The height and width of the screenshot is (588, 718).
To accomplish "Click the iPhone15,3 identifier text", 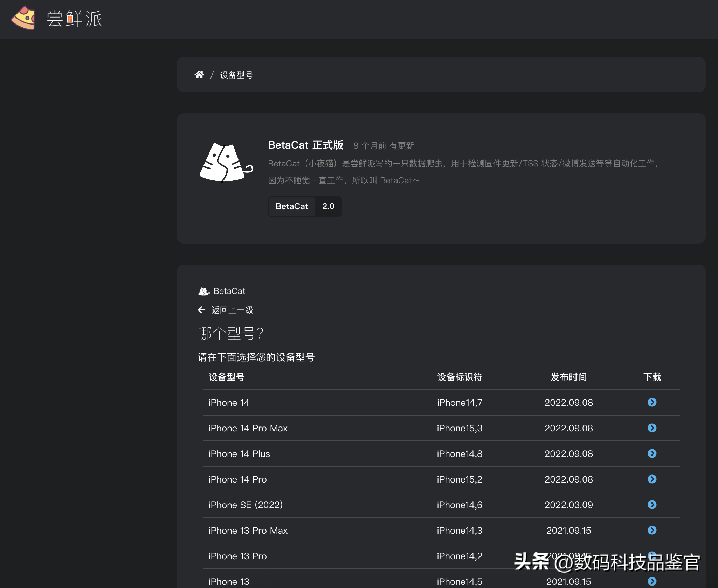I will pos(460,428).
